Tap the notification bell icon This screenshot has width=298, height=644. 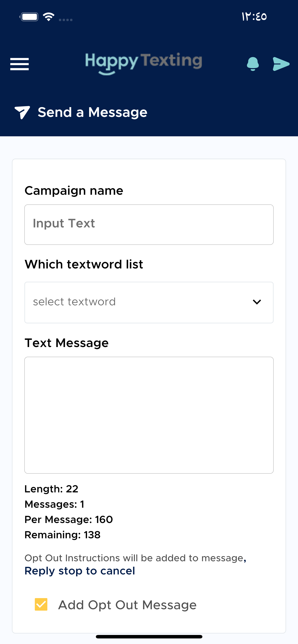pyautogui.click(x=253, y=64)
